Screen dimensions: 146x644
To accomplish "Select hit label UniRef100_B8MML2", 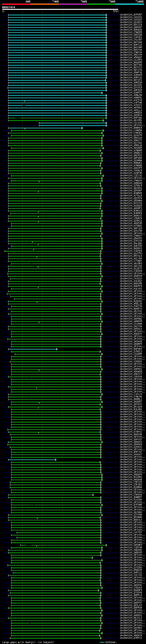I will (131, 399).
